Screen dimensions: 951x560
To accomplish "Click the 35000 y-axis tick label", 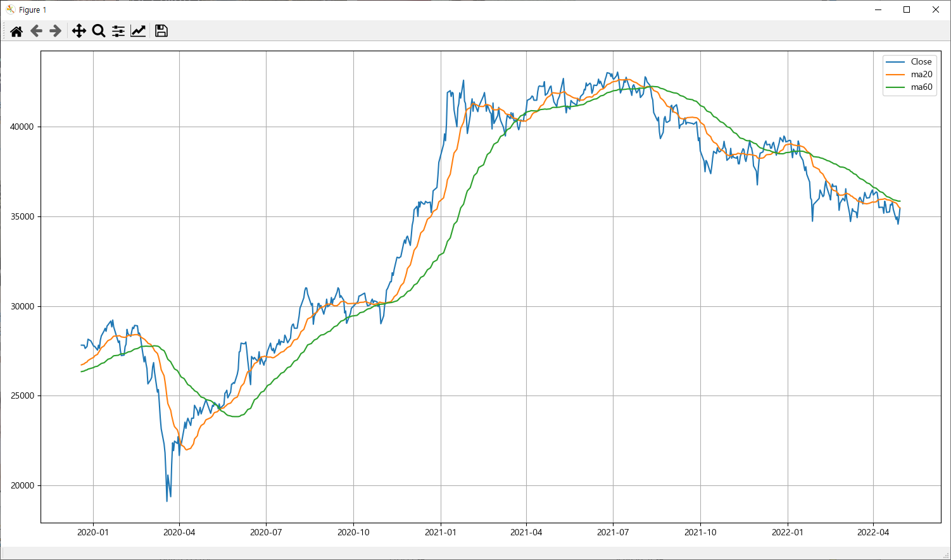I will [22, 216].
